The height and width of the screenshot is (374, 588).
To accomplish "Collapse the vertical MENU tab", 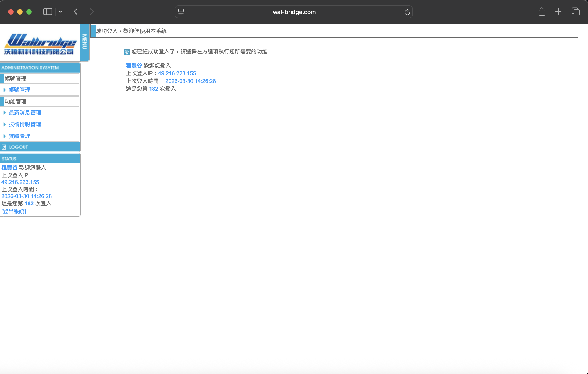I will (84, 42).
